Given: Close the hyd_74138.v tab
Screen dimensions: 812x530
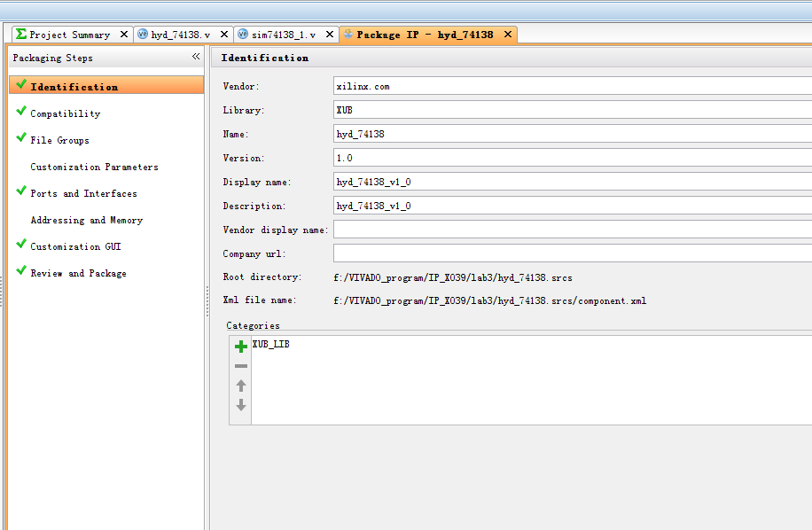Looking at the screenshot, I should pyautogui.click(x=224, y=35).
